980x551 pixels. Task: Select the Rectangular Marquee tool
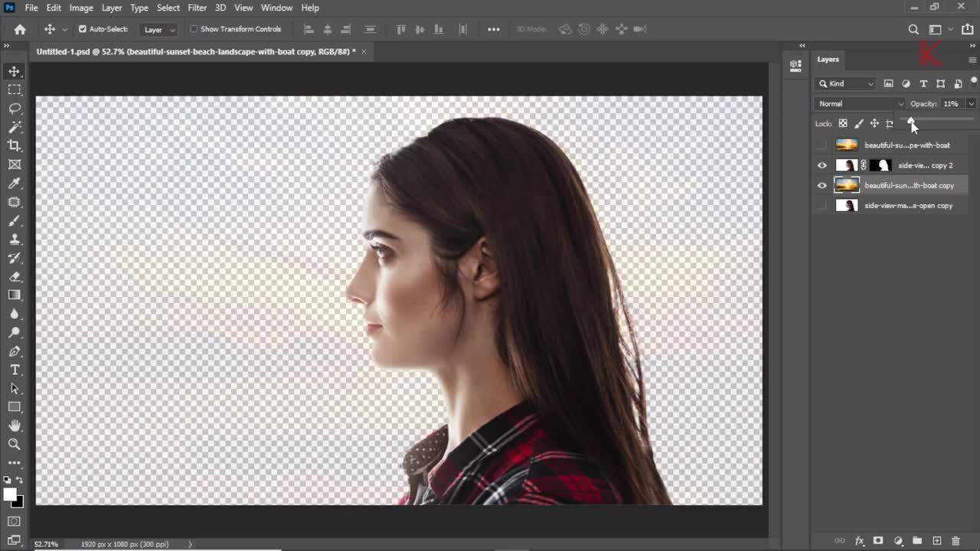(x=15, y=90)
